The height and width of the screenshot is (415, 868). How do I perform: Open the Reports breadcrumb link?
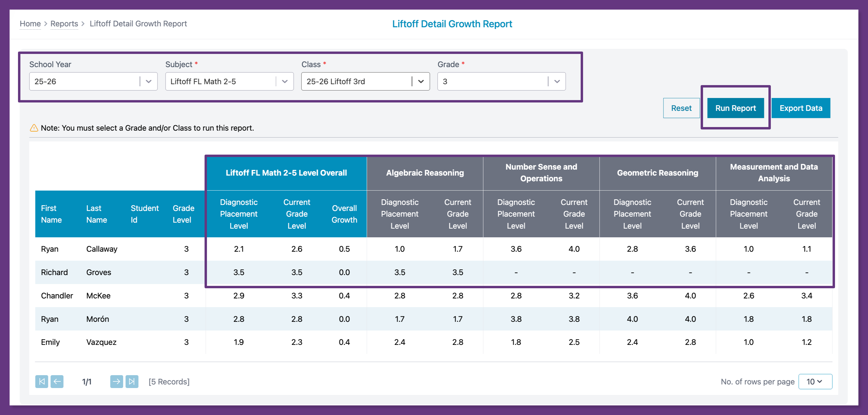pos(64,24)
